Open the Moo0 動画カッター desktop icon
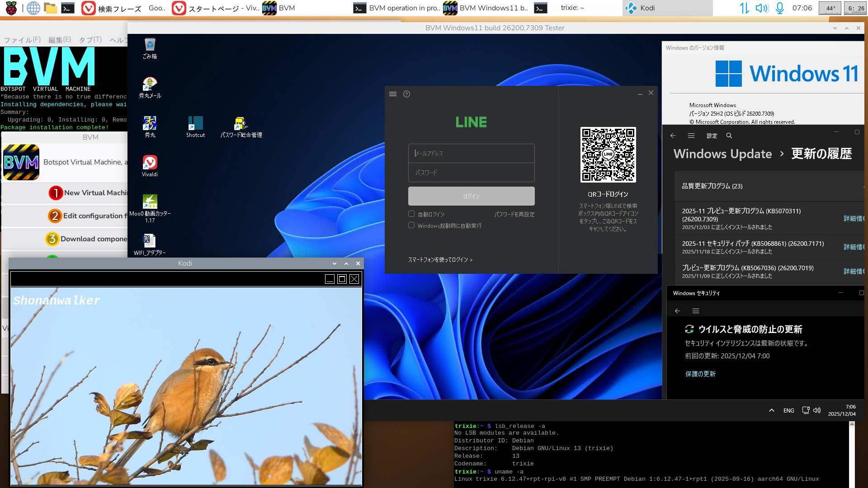Viewport: 868px width, 488px height. coord(150,202)
